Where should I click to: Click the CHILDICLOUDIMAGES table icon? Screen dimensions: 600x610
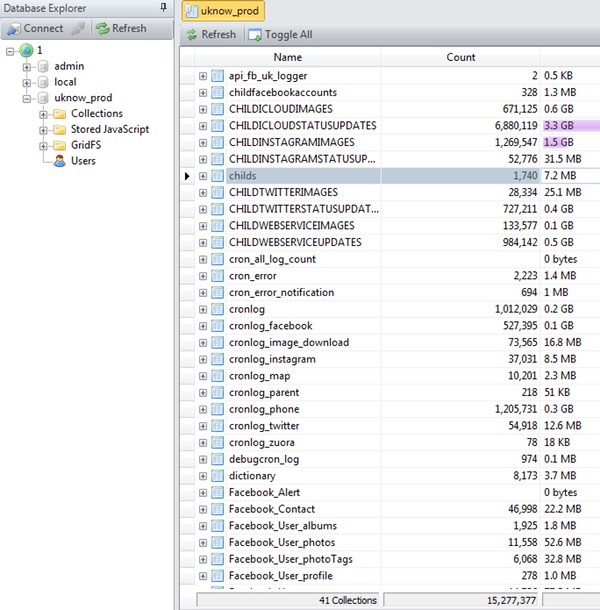tap(218, 109)
